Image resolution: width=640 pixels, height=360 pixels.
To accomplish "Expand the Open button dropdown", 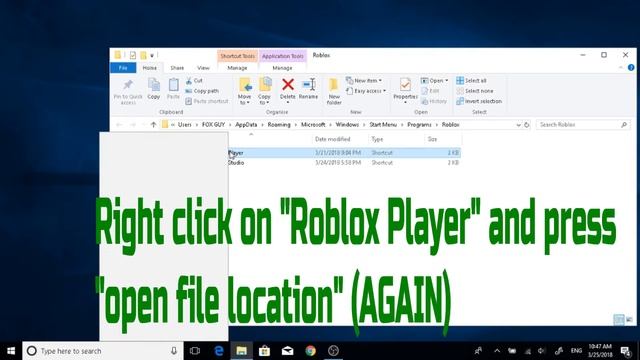I will (x=447, y=81).
